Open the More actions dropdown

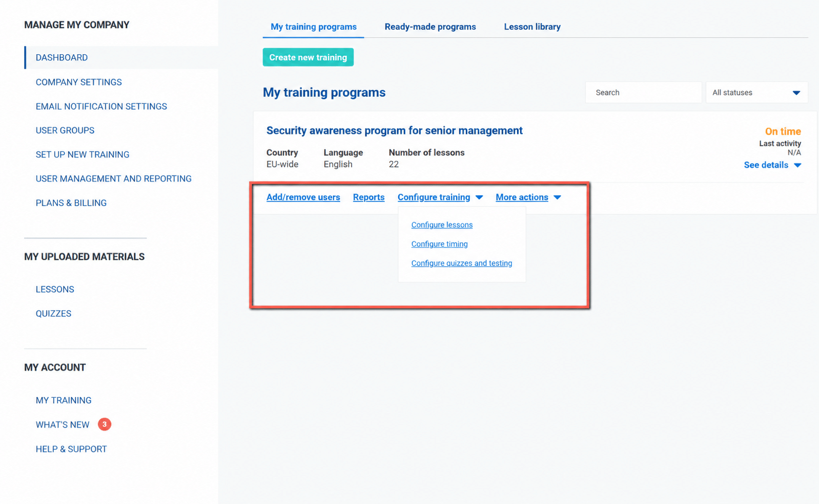(x=528, y=197)
